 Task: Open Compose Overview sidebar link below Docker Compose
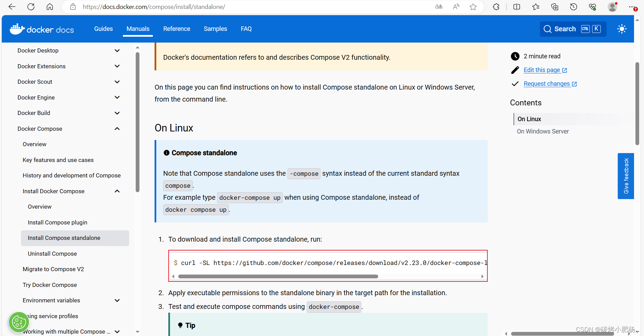tap(34, 144)
